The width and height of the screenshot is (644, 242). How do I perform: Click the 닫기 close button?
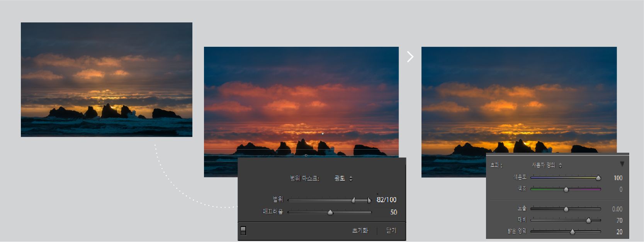pyautogui.click(x=391, y=230)
